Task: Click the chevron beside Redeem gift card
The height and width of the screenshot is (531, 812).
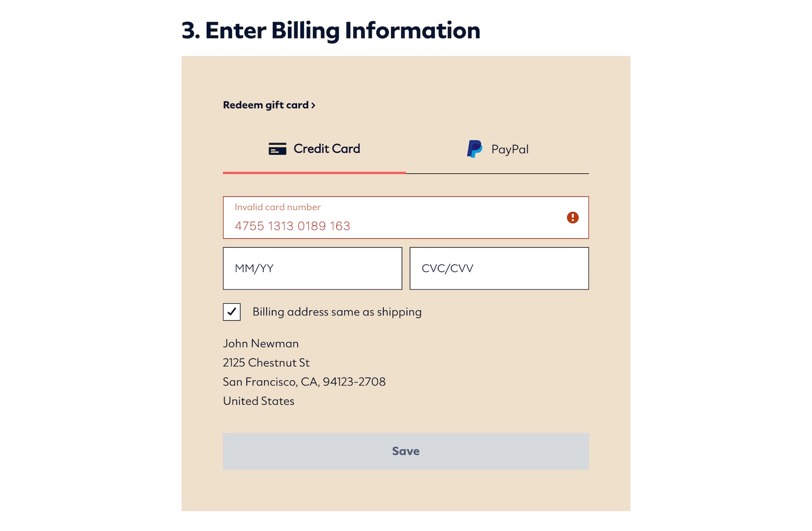Action: [314, 106]
